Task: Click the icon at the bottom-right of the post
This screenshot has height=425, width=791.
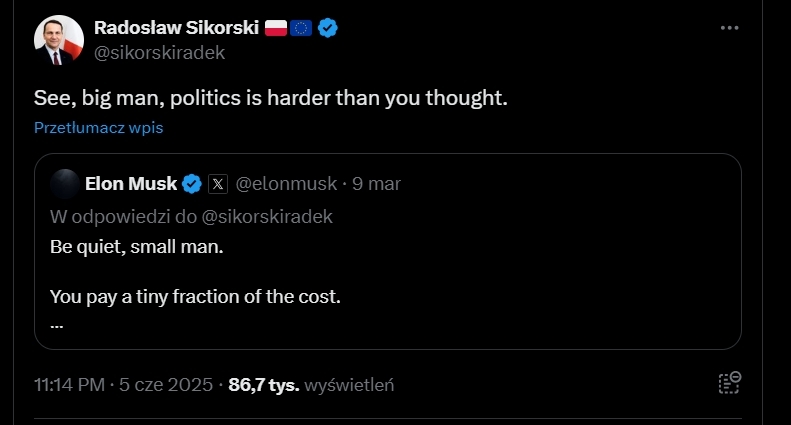Action: (x=729, y=383)
